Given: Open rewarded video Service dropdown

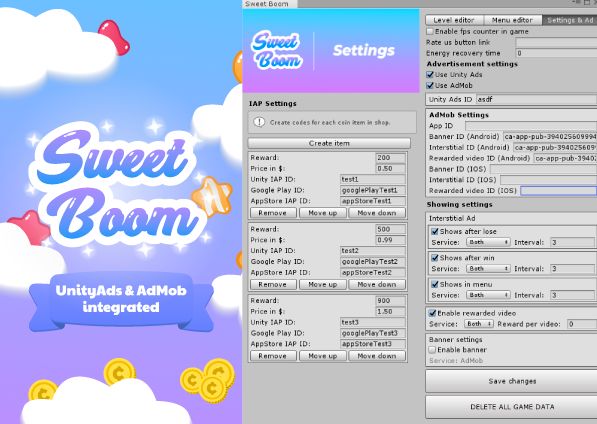Looking at the screenshot, I should pyautogui.click(x=479, y=324).
